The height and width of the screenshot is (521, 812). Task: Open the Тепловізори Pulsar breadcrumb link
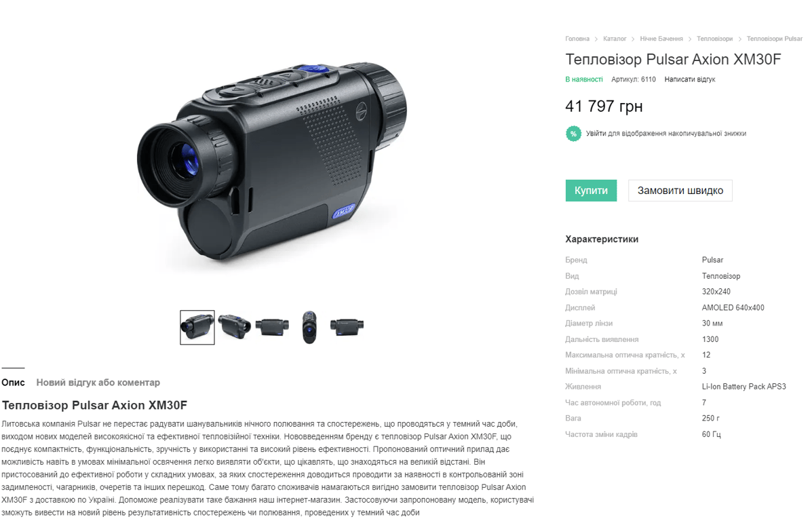pos(775,39)
